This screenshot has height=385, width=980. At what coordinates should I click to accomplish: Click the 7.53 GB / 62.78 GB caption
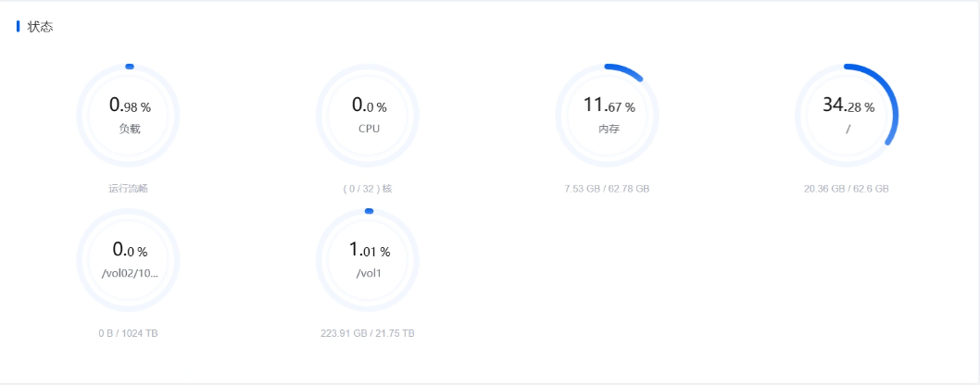(x=607, y=189)
